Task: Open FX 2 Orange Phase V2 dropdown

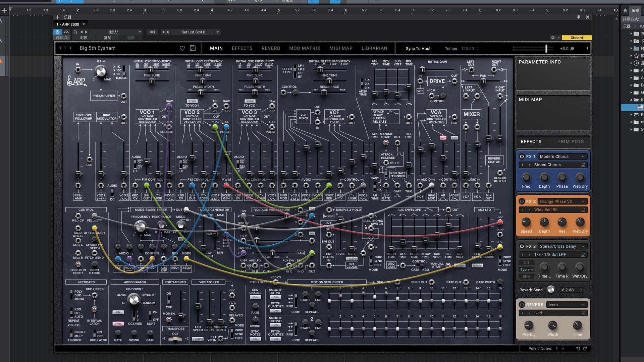Action: (562, 201)
